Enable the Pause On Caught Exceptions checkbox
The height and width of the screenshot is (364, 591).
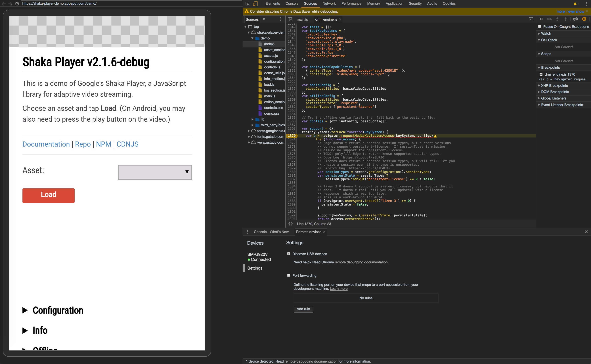(540, 26)
